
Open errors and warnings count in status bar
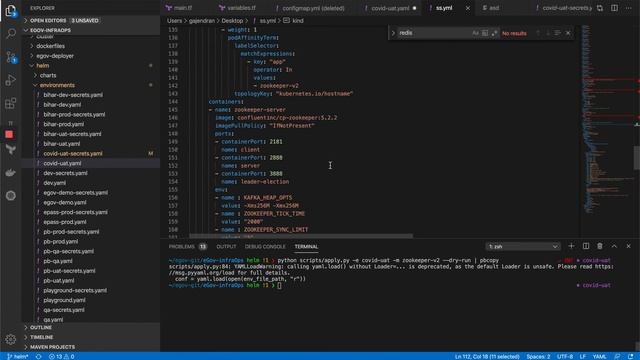tap(62, 356)
